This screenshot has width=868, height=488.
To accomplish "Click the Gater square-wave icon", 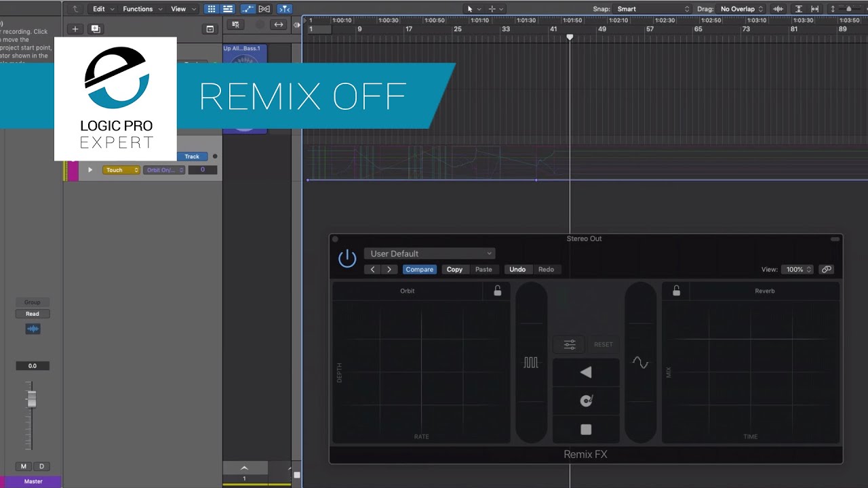I will click(531, 363).
